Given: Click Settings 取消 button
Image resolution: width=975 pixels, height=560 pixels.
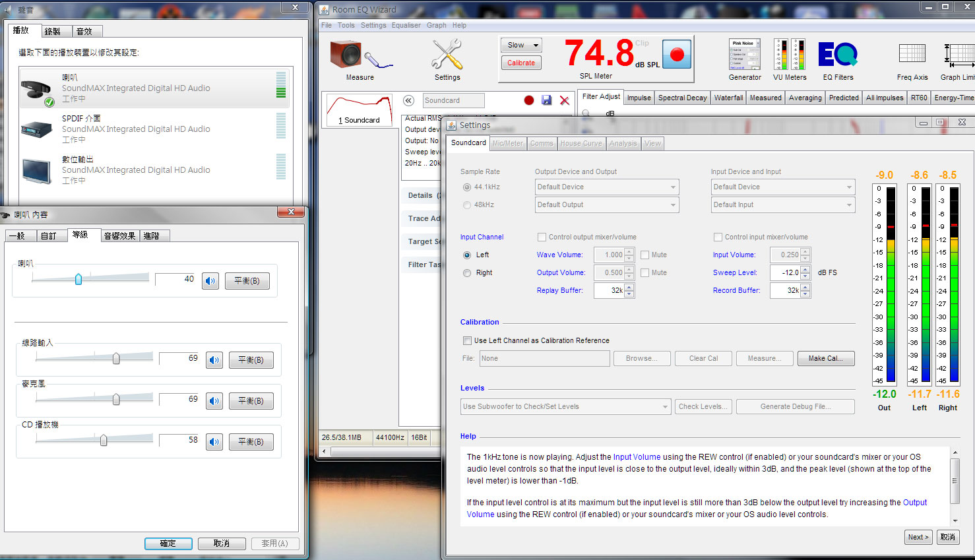Looking at the screenshot, I should [x=947, y=537].
